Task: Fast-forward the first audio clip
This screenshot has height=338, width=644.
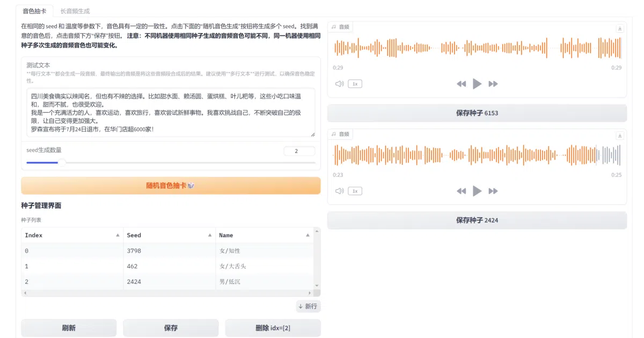Action: 493,84
